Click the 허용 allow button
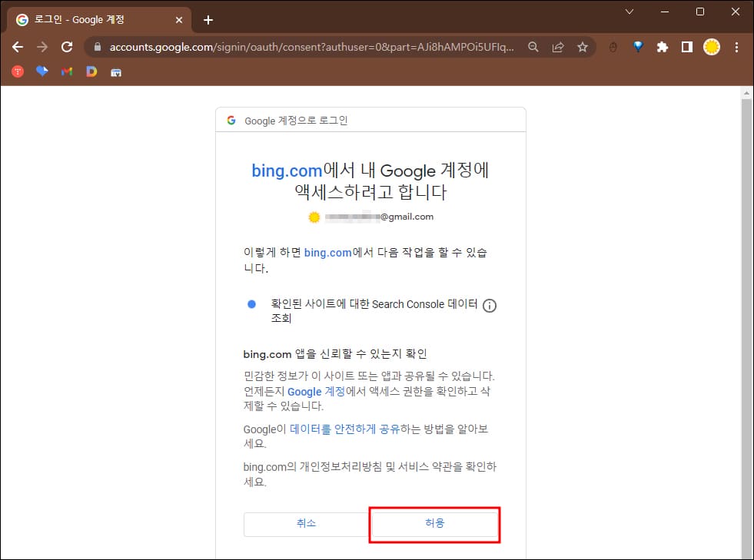 point(435,524)
